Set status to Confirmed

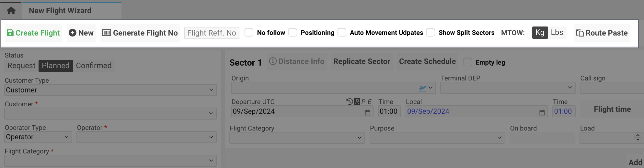tap(94, 66)
